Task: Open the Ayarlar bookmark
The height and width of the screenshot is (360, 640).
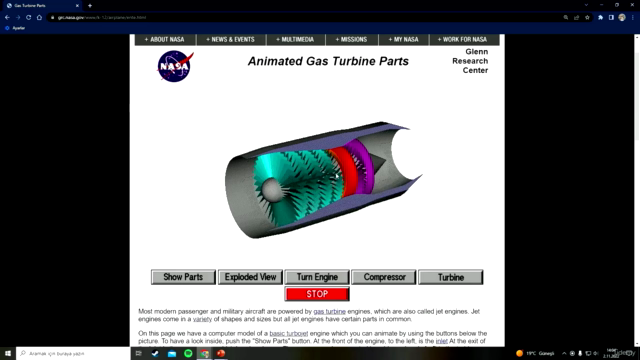Action: [x=15, y=28]
